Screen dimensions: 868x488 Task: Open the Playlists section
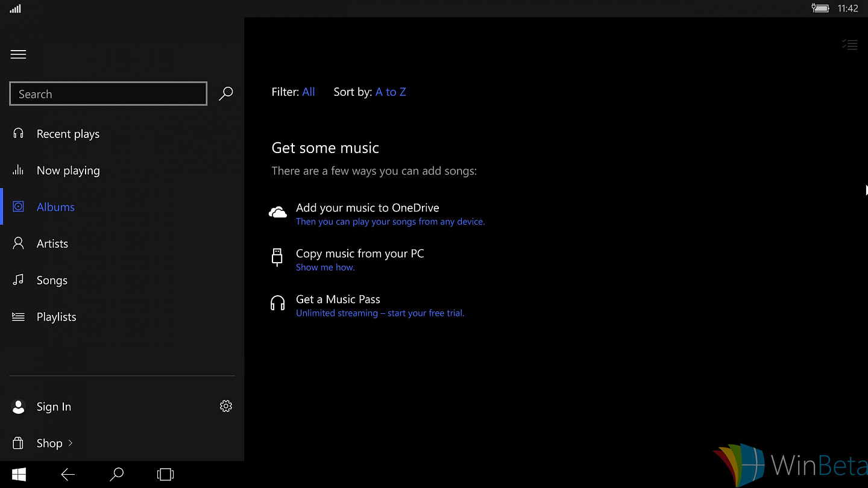click(x=122, y=316)
